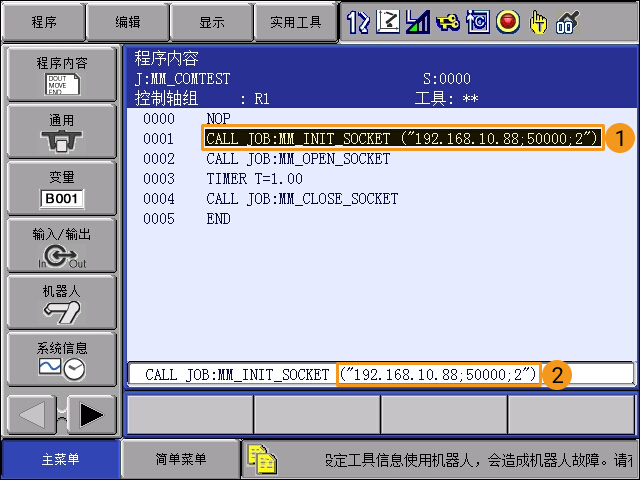640x480 pixels.
Task: Click the 控制轴组 R1 label
Action: tap(202, 98)
